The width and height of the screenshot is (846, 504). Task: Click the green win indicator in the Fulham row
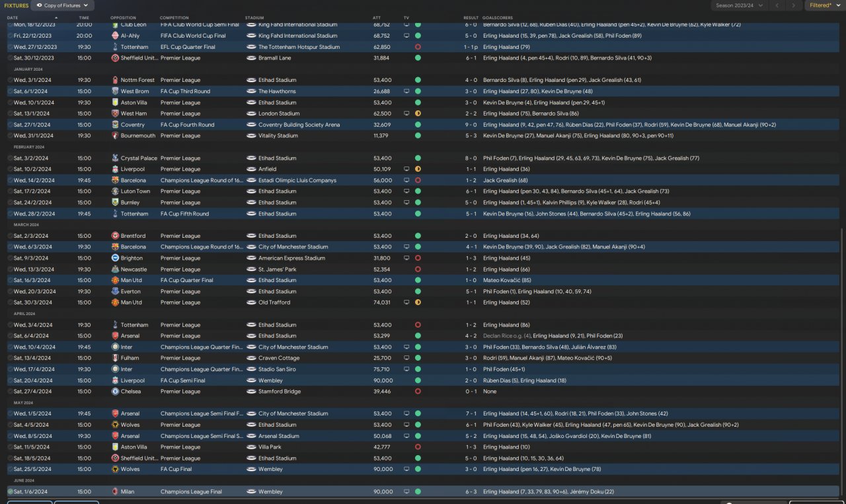[x=418, y=358]
